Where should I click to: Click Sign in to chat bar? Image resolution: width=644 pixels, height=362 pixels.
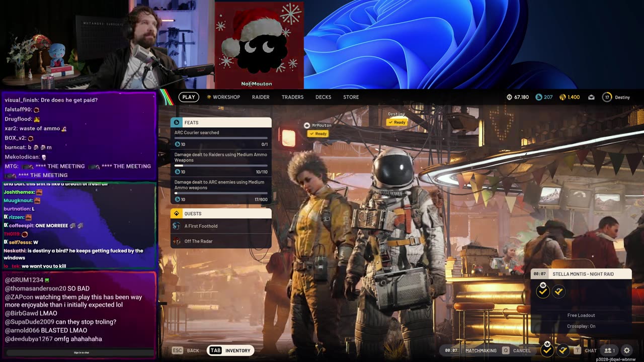[x=81, y=352]
